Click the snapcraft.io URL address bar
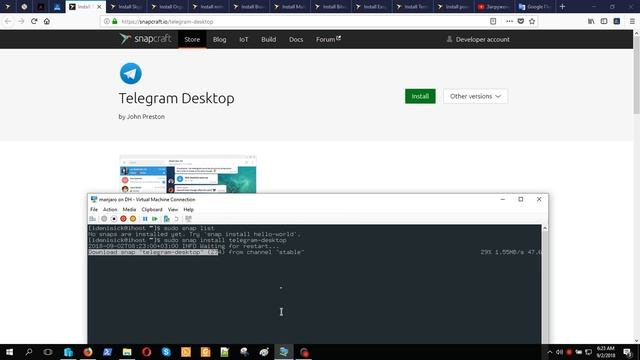 (302, 22)
